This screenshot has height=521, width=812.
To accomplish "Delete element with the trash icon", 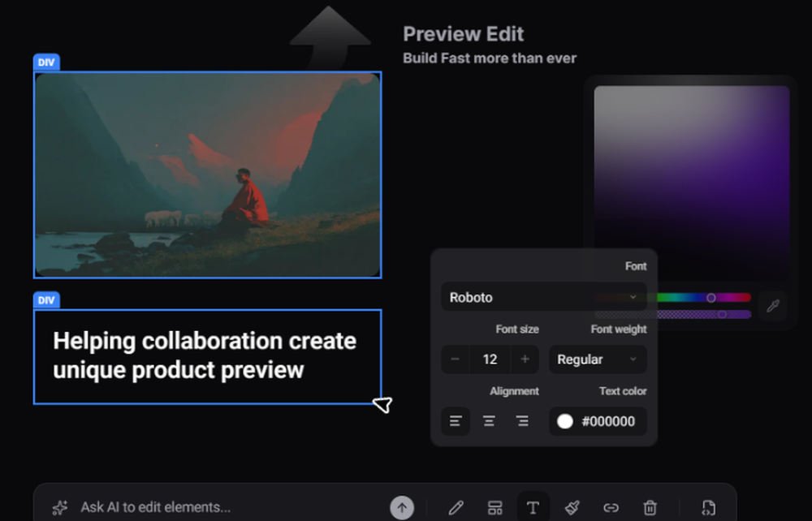I will 650,506.
